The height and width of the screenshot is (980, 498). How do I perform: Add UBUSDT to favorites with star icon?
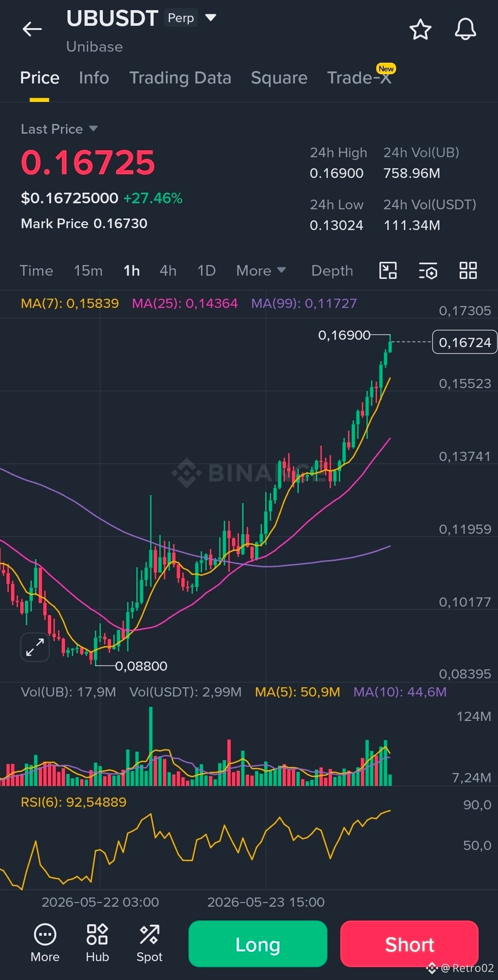click(x=420, y=30)
